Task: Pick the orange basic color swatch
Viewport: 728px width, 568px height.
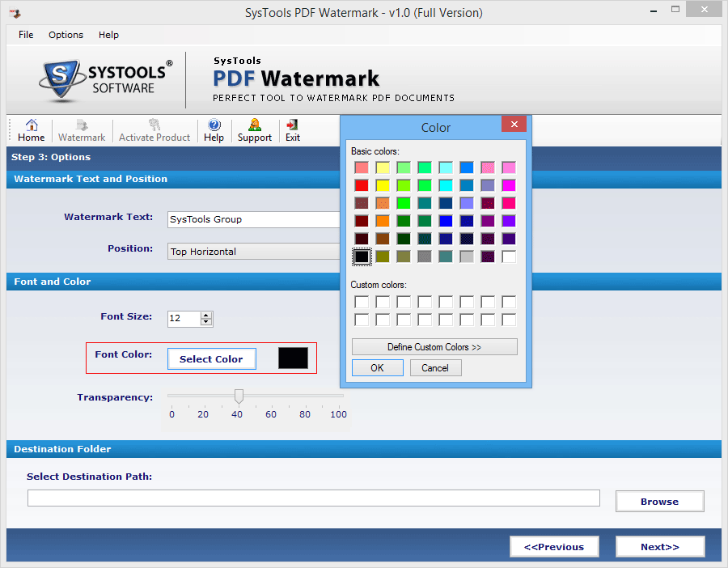Action: pyautogui.click(x=383, y=221)
